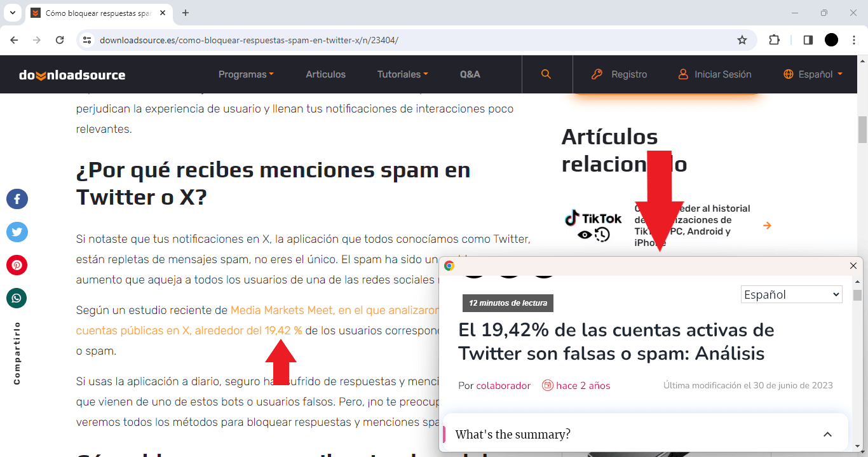Viewport: 868px width, 457px height.
Task: Close the 'Cómo bloquear respuestas spam' tab
Action: pyautogui.click(x=163, y=13)
